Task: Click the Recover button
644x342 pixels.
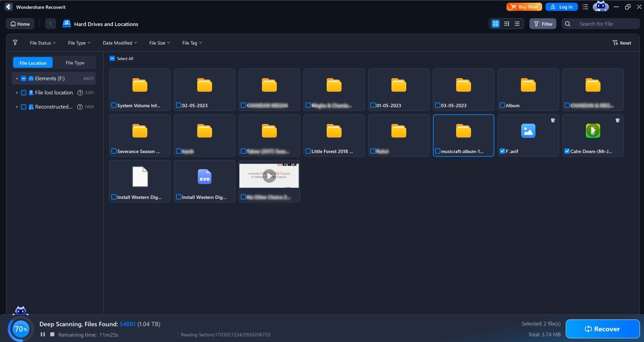Action: [603, 329]
